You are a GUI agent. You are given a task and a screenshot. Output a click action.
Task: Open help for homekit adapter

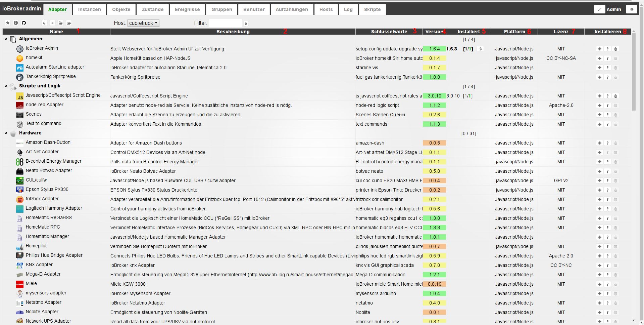607,58
